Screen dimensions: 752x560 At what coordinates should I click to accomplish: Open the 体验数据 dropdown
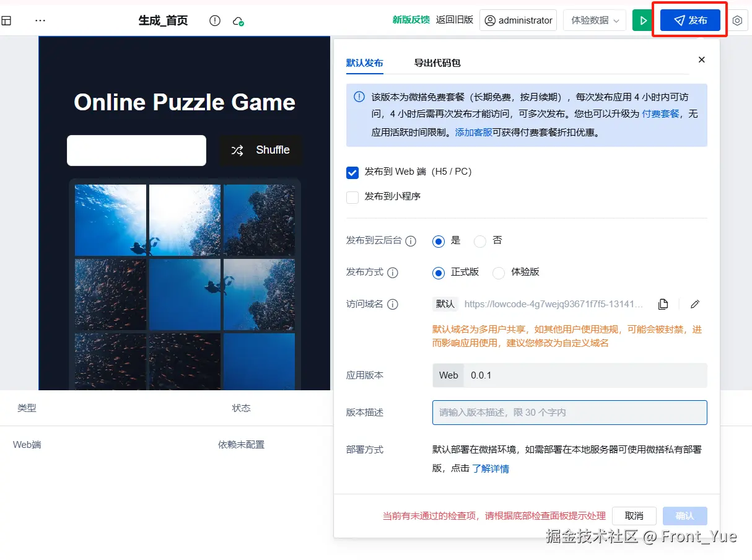(x=593, y=20)
